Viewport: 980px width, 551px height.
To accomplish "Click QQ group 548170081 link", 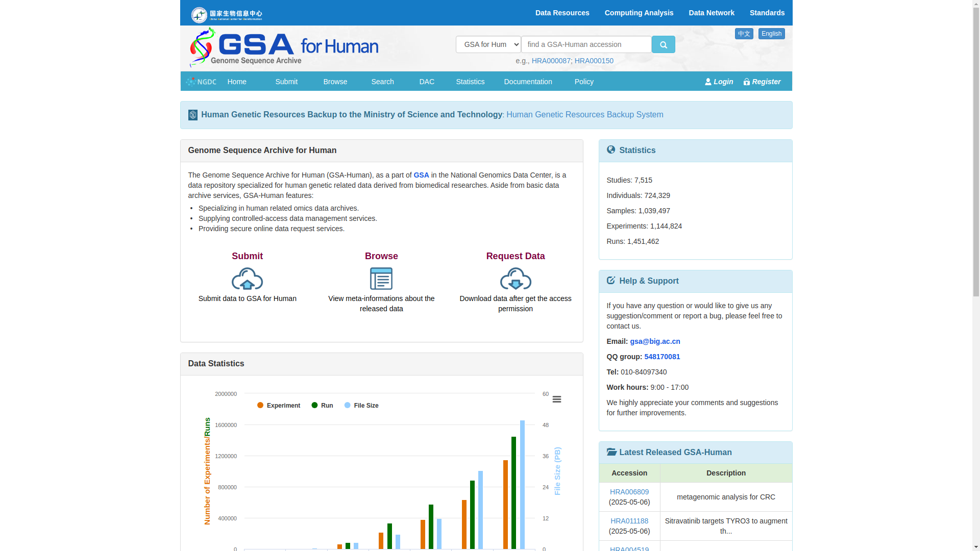I will pyautogui.click(x=662, y=357).
